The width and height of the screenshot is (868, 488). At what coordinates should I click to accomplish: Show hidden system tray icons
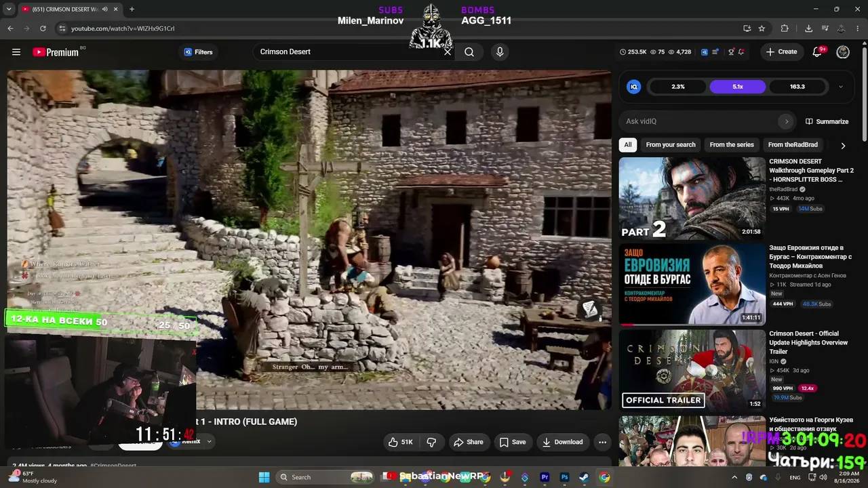[734, 477]
